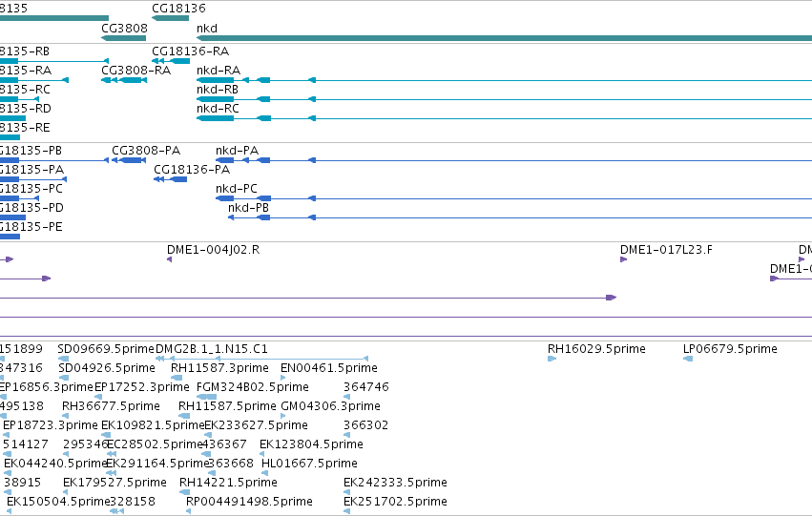
Task: Select the 366302 EST label
Action: click(x=365, y=426)
